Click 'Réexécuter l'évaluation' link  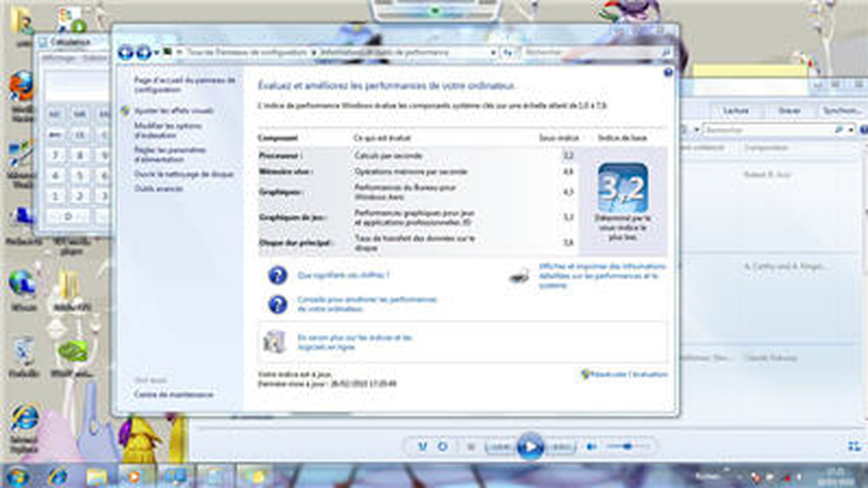[x=629, y=374]
